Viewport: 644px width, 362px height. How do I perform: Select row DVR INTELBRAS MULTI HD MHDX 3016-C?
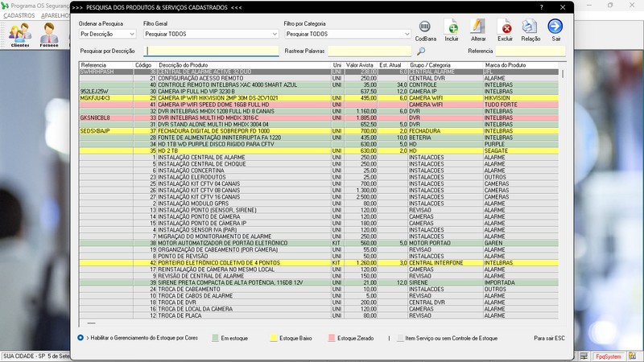[x=319, y=117]
